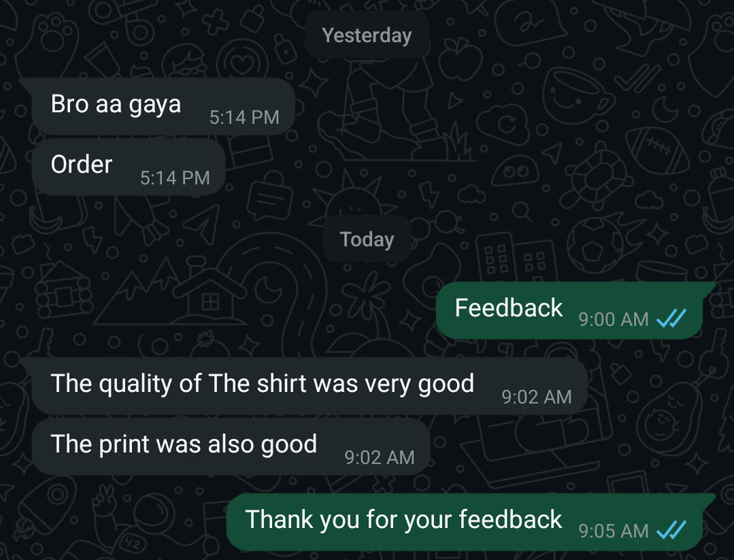This screenshot has width=734, height=560.
Task: Select the shirt quality message text
Action: (262, 384)
